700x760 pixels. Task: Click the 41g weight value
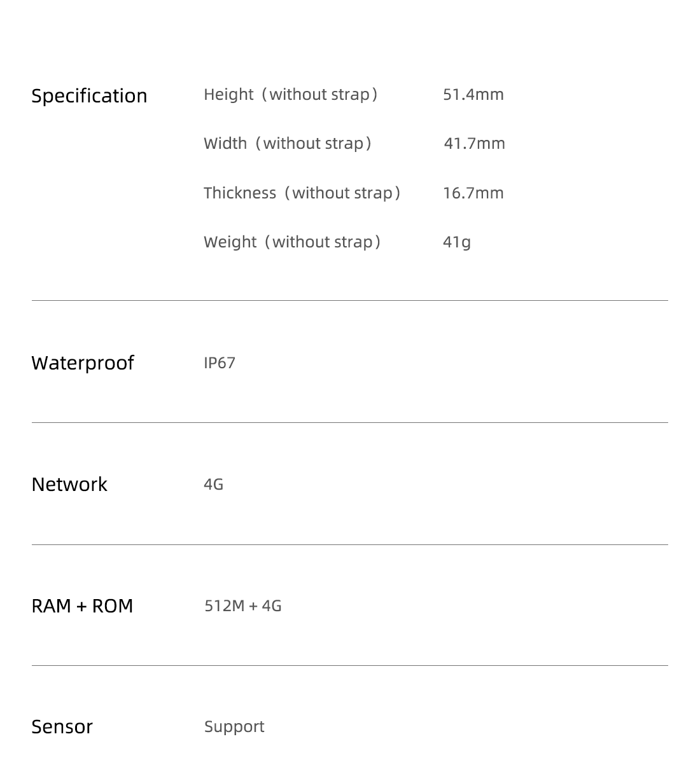[457, 242]
